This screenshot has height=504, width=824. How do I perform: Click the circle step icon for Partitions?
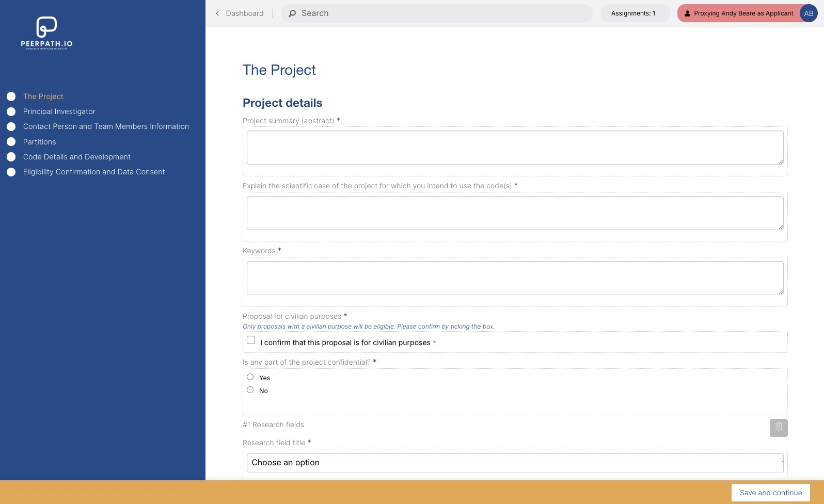(11, 142)
